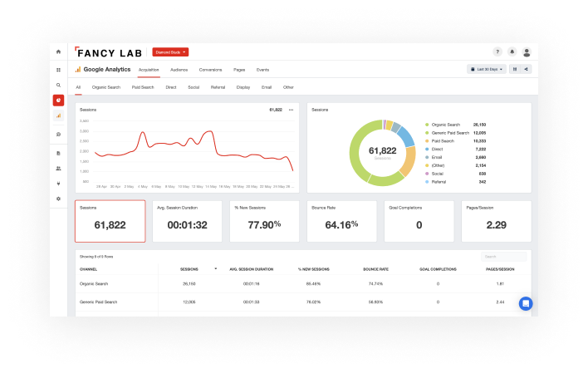This screenshot has width=588, height=373.
Task: Click the Email legend label
Action: click(x=437, y=157)
